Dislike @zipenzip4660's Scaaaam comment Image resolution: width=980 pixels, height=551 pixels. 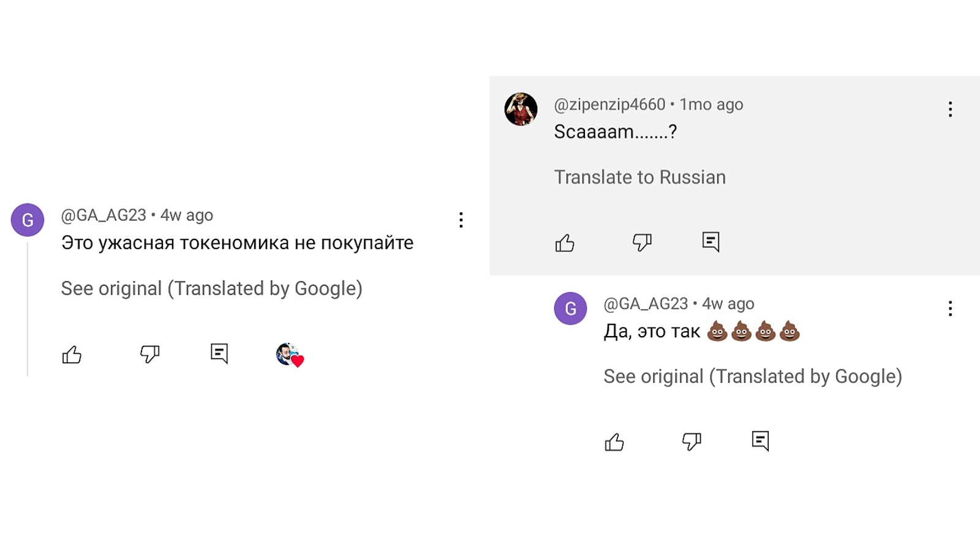[x=642, y=242]
